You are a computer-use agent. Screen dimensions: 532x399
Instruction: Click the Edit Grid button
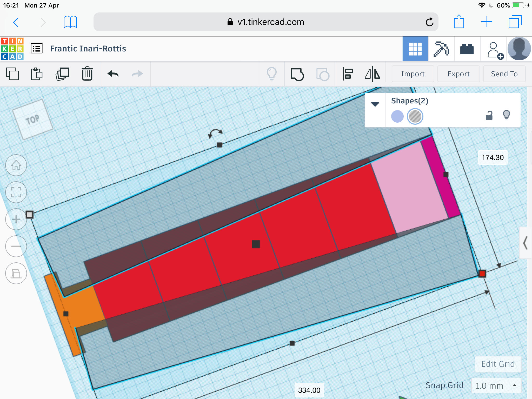point(498,364)
